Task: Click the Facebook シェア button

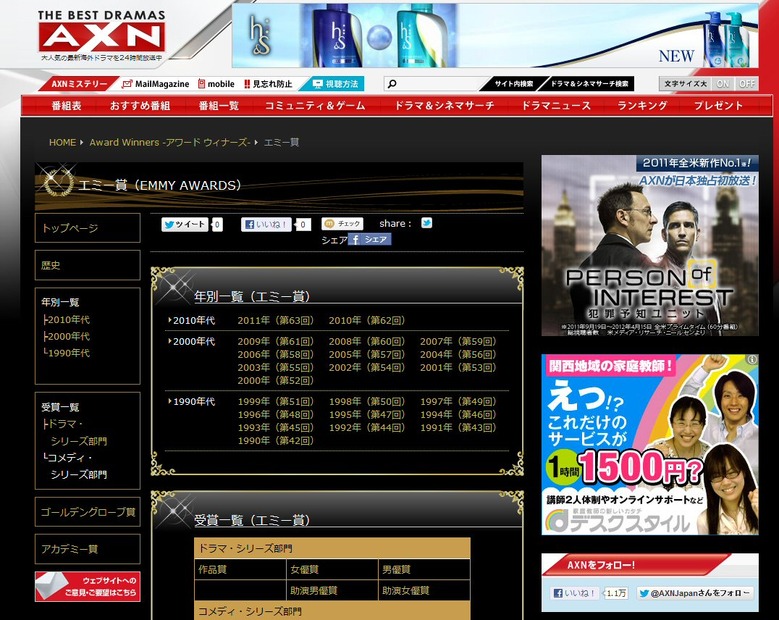Action: click(x=369, y=239)
